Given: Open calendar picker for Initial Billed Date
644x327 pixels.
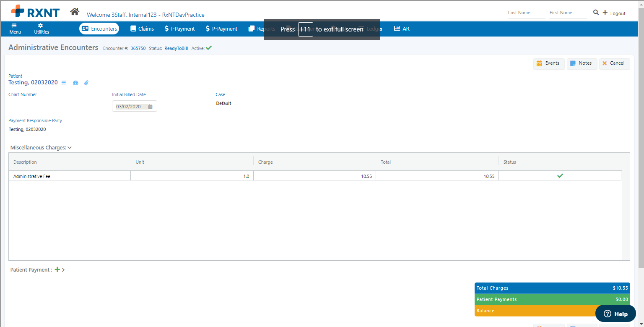Looking at the screenshot, I should 150,107.
